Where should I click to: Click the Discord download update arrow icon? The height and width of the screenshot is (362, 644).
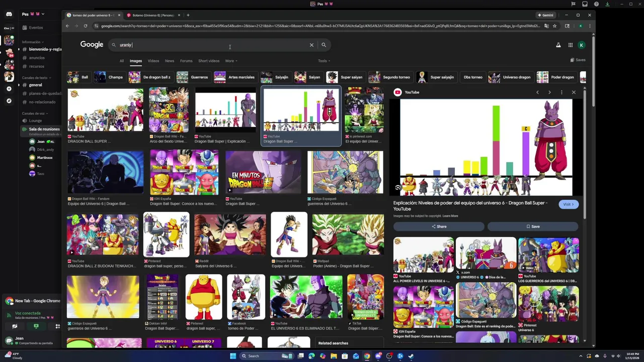(x=608, y=4)
